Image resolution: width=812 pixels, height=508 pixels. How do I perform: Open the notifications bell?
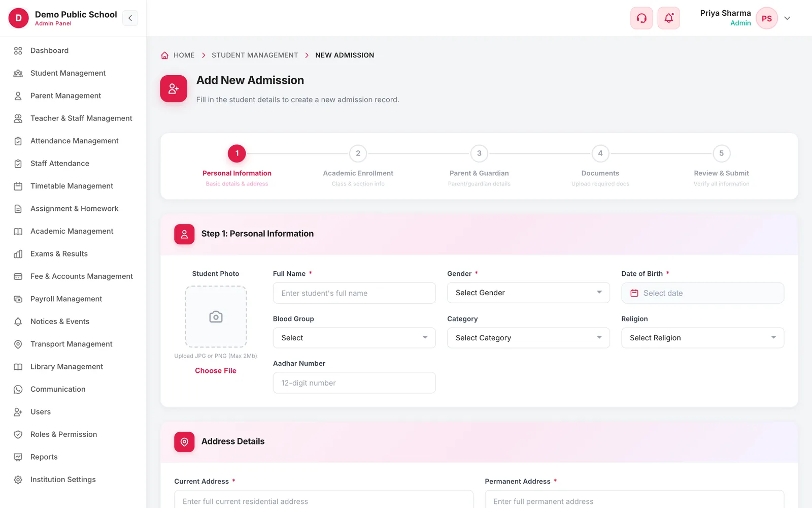[x=669, y=18]
